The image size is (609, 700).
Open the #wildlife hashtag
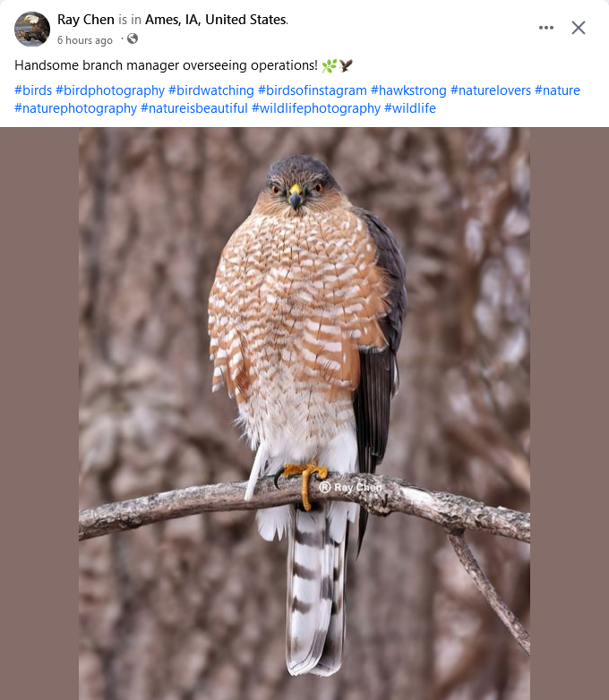pos(409,108)
